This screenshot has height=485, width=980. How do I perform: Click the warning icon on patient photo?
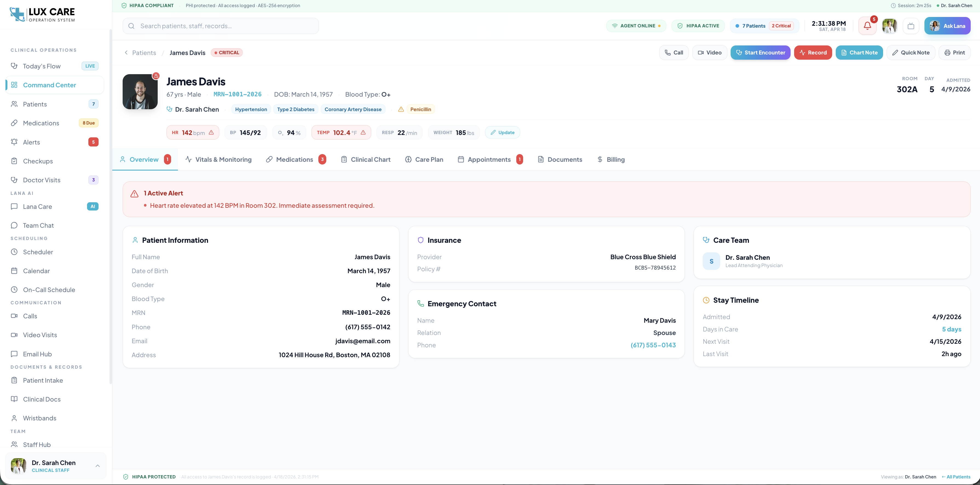click(156, 76)
